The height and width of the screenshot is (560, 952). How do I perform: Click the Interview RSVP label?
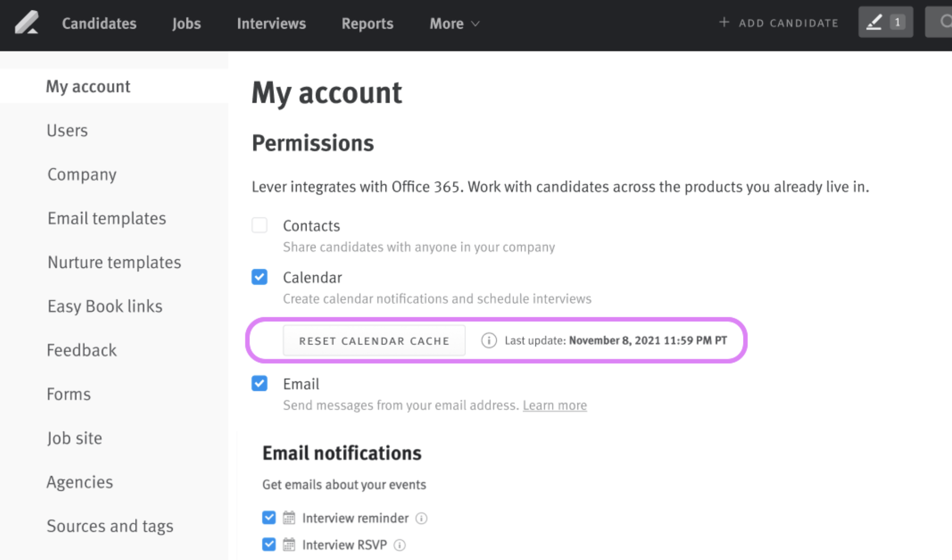[344, 545]
